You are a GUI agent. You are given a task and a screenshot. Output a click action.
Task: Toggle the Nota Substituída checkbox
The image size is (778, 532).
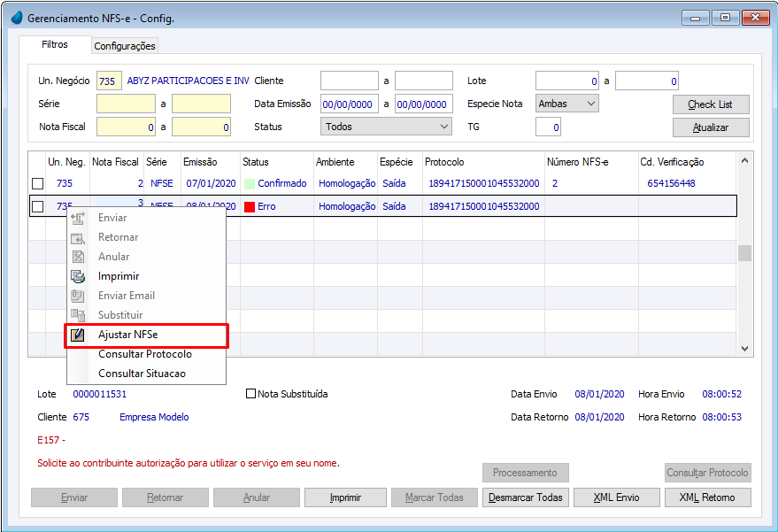pos(251,394)
